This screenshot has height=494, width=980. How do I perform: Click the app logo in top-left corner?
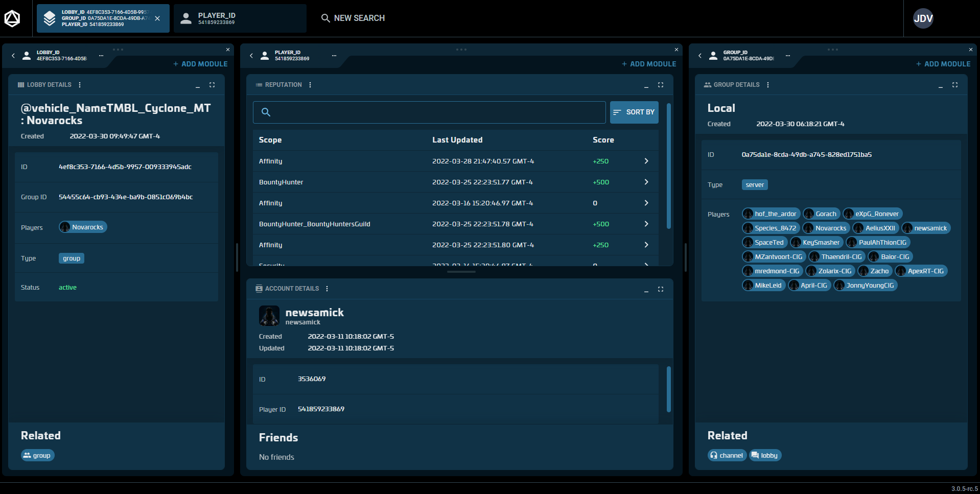[x=12, y=18]
